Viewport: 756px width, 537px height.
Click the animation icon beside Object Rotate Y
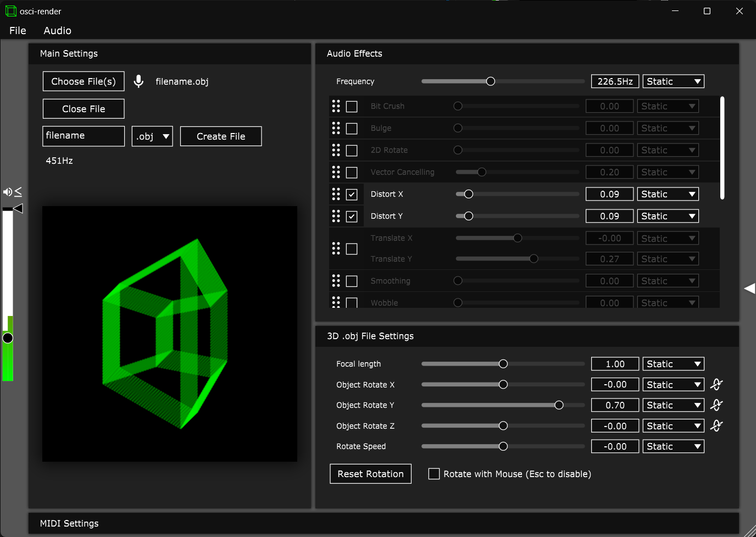(716, 405)
